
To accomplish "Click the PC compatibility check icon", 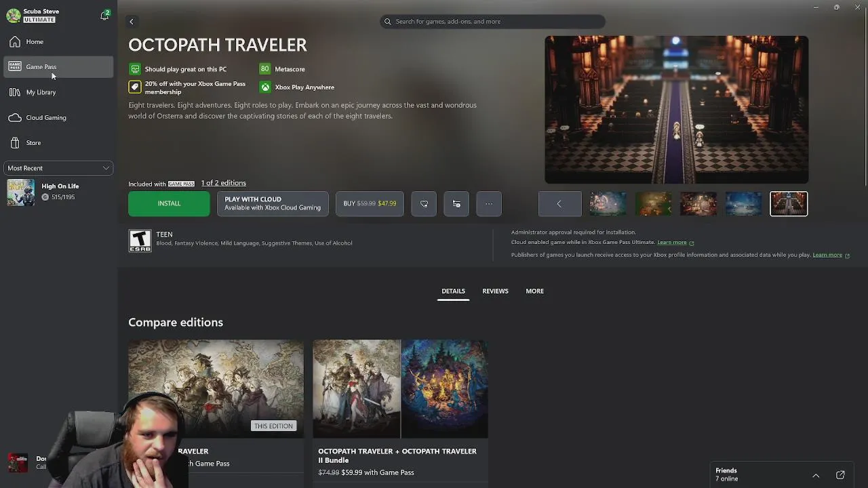I will tap(135, 69).
